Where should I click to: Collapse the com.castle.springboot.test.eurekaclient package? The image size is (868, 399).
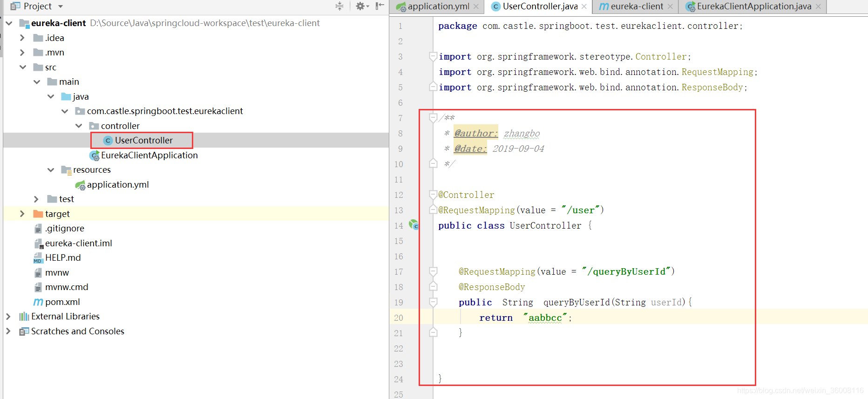pos(65,111)
